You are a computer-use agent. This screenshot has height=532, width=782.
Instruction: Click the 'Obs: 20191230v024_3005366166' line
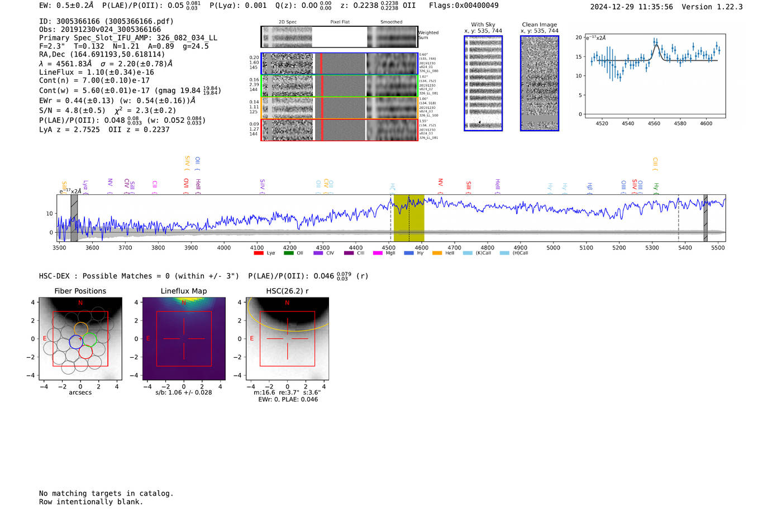pyautogui.click(x=100, y=30)
